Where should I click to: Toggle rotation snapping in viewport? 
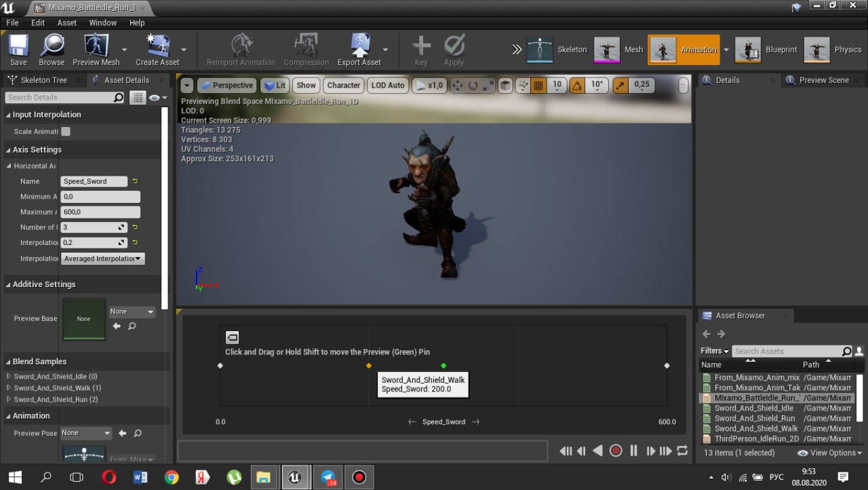[x=577, y=86]
